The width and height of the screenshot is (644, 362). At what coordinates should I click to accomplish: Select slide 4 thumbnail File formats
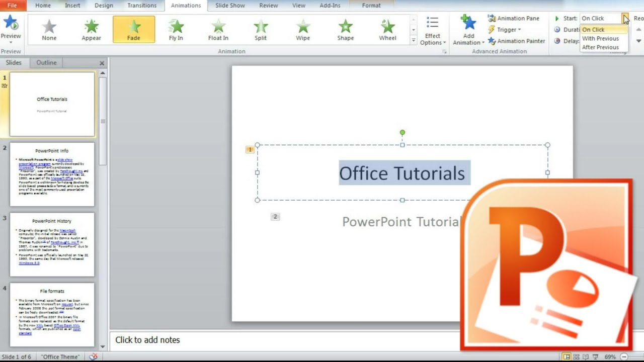[x=52, y=315]
